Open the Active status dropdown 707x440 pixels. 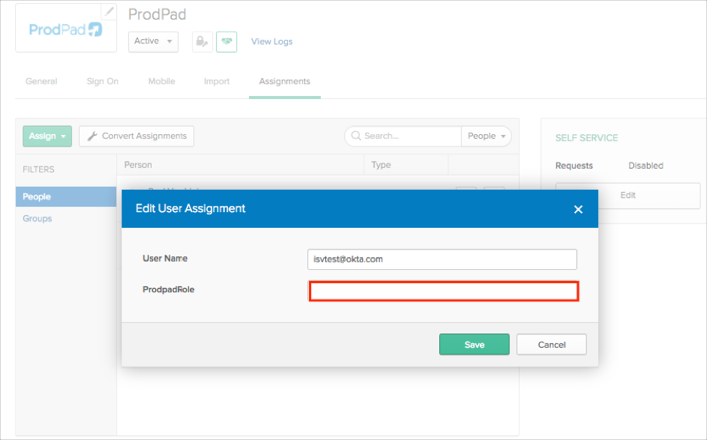[154, 42]
